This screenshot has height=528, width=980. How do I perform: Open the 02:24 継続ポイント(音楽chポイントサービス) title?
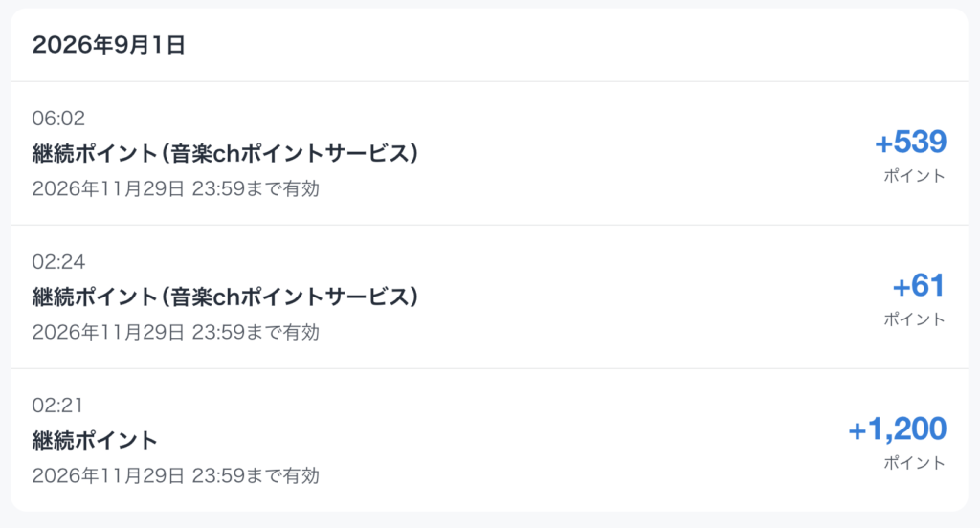tap(225, 297)
